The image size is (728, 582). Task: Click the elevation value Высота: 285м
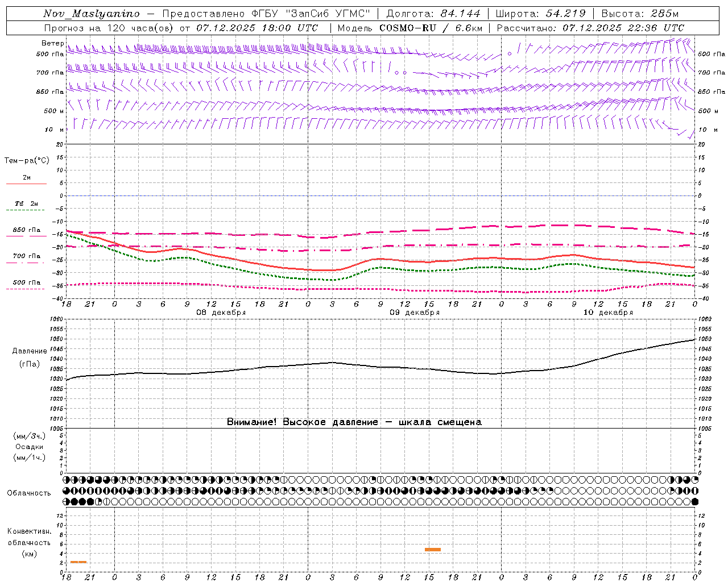tap(640, 14)
